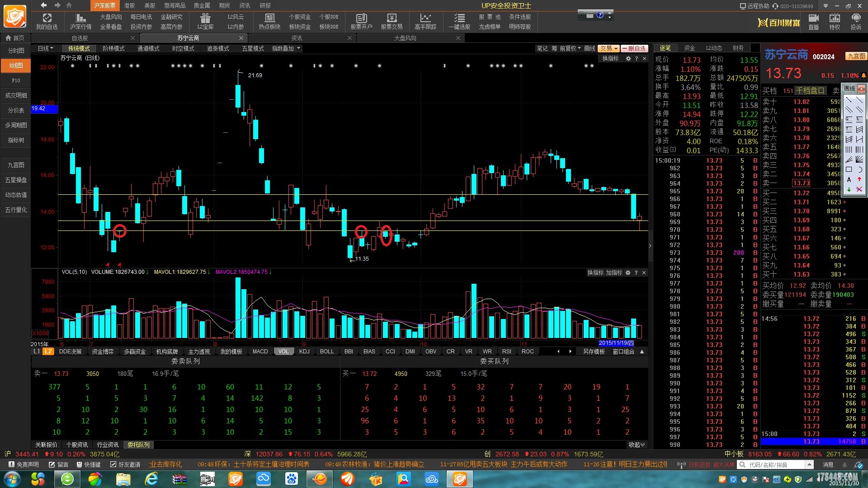
Task: Click 换指标 on the K-line chart
Action: [x=610, y=59]
